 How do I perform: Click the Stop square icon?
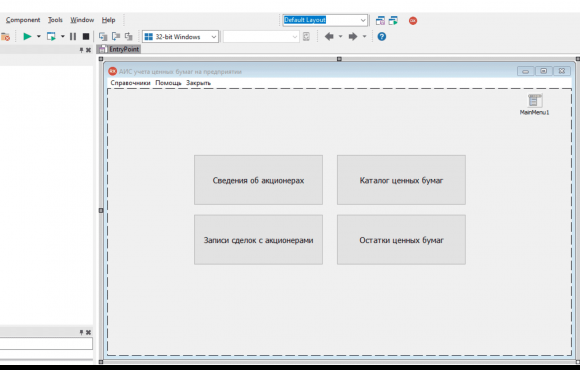86,36
